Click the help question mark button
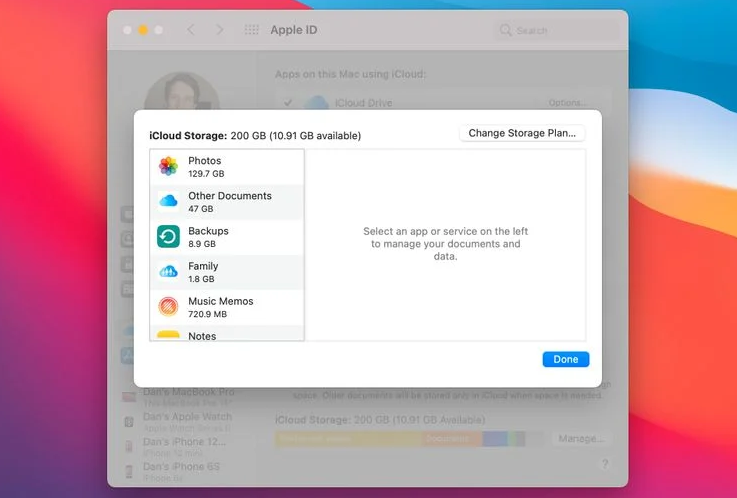 coord(605,465)
